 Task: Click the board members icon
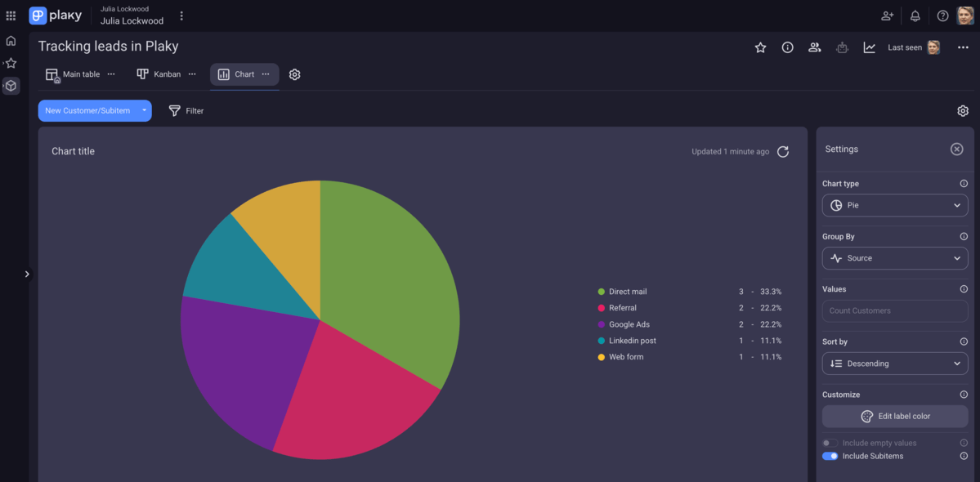(x=814, y=47)
